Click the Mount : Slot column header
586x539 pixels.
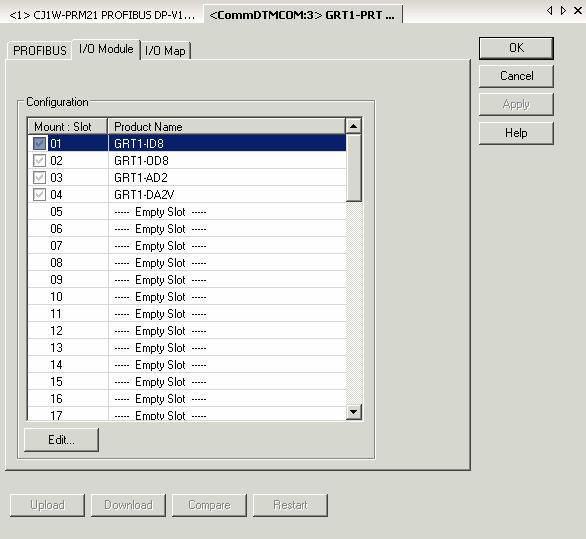(x=68, y=126)
